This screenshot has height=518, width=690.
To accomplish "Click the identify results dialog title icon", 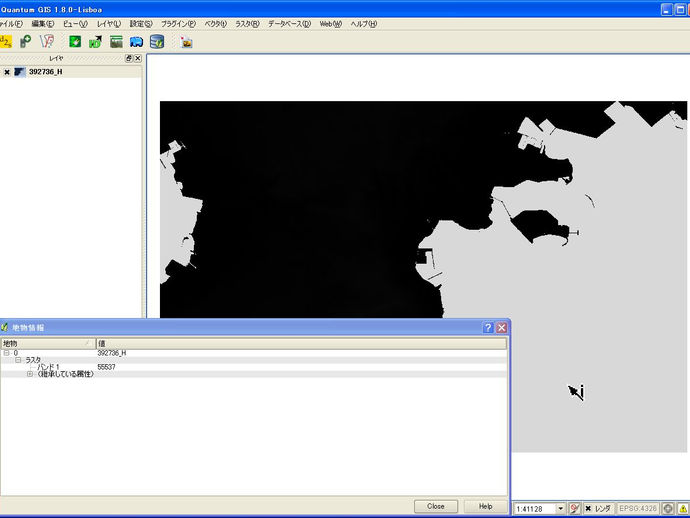I will point(5,327).
